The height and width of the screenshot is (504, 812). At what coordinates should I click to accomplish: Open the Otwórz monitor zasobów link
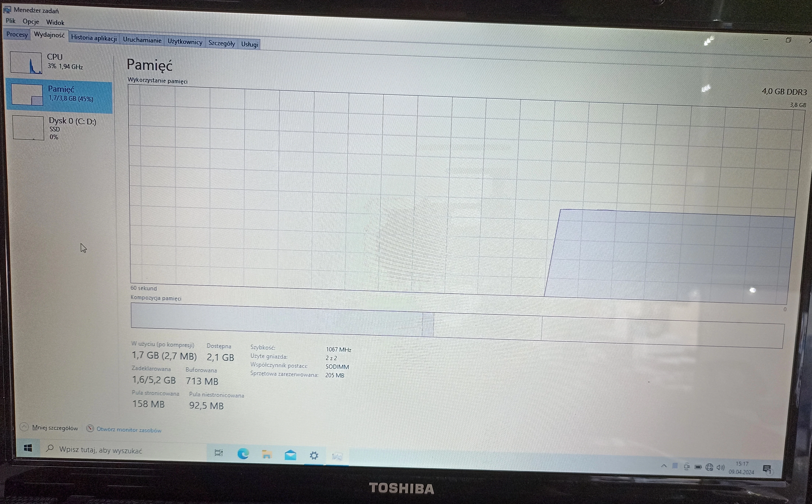pos(128,430)
